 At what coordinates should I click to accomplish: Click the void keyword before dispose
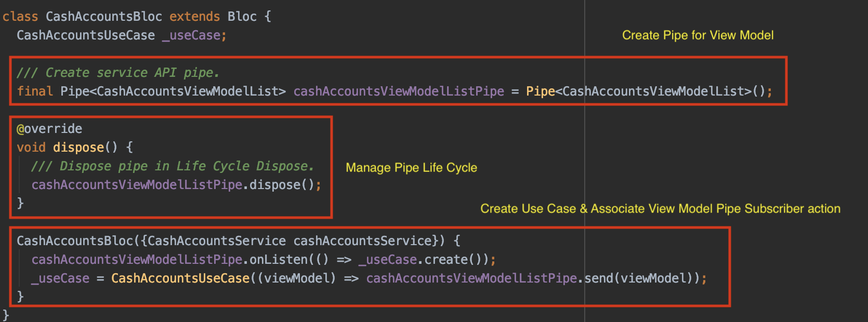pyautogui.click(x=31, y=147)
